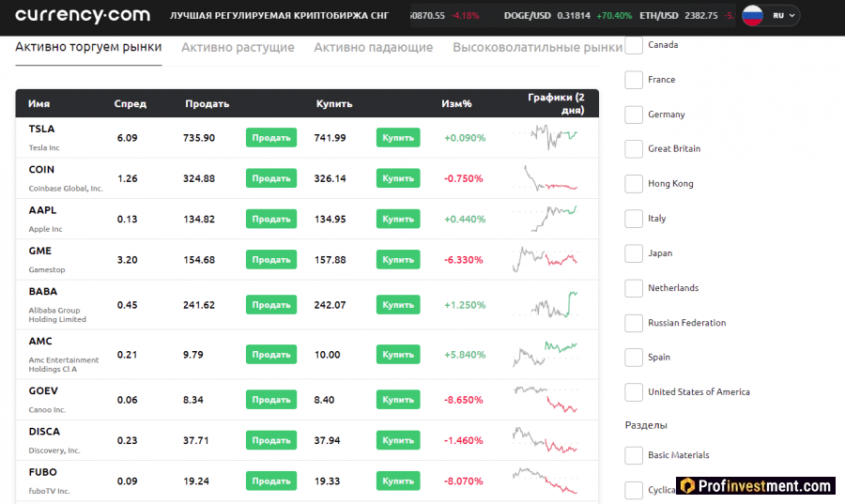Click Купить button for GME
The height and width of the screenshot is (504, 845).
click(398, 260)
